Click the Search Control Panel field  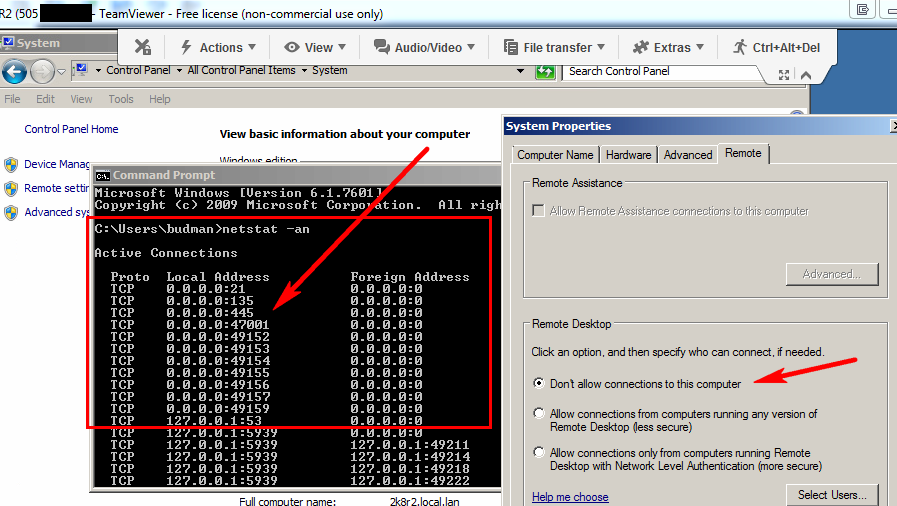(661, 71)
